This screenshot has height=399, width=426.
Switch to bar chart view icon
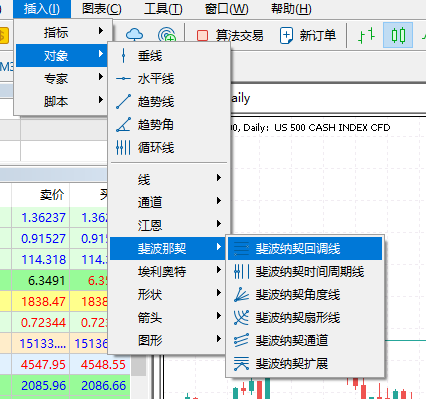(x=366, y=35)
